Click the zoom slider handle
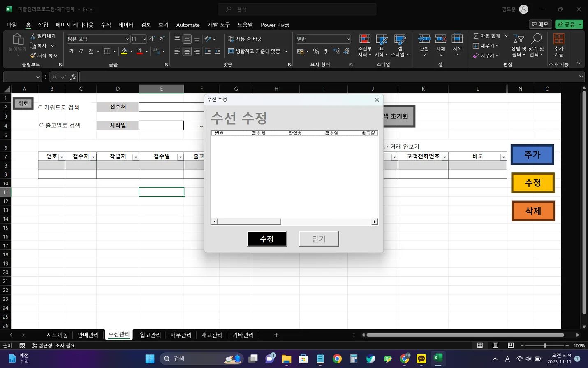Image resolution: width=588 pixels, height=368 pixels. coord(545,345)
